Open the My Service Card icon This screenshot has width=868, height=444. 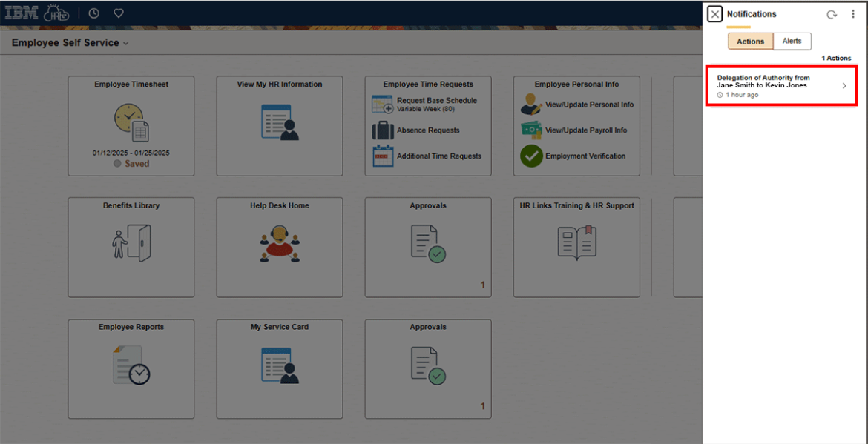tap(280, 365)
